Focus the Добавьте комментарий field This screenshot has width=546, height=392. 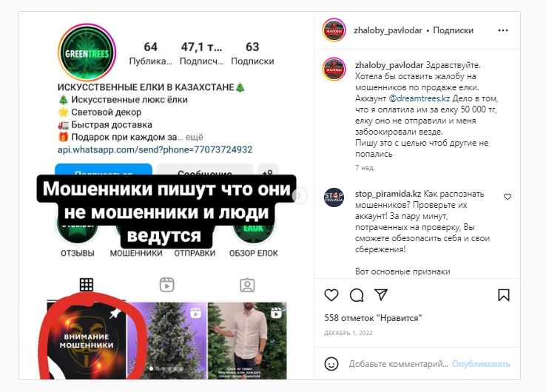[x=398, y=364]
